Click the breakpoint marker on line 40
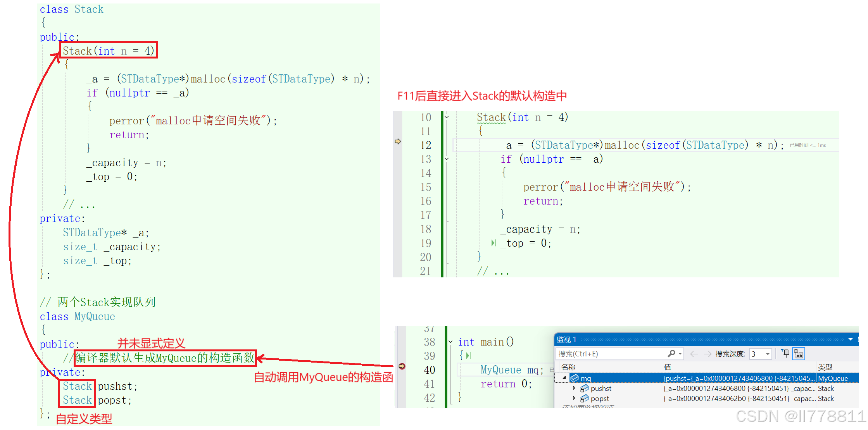The height and width of the screenshot is (430, 868). 402,366
